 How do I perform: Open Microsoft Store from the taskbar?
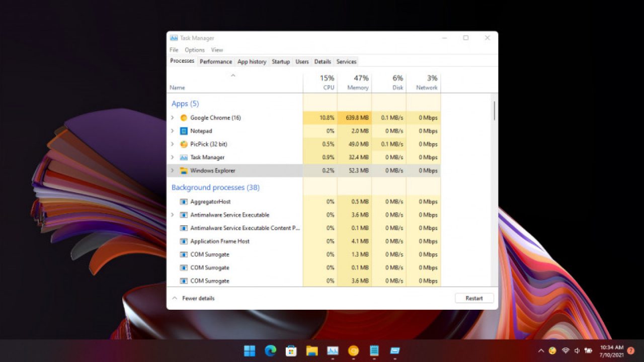pyautogui.click(x=291, y=350)
